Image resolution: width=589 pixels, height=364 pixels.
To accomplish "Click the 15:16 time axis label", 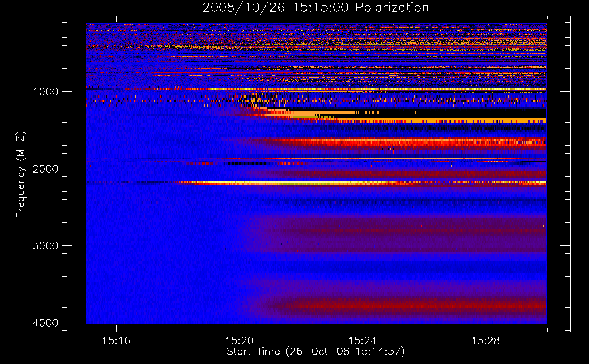I will pos(116,341).
